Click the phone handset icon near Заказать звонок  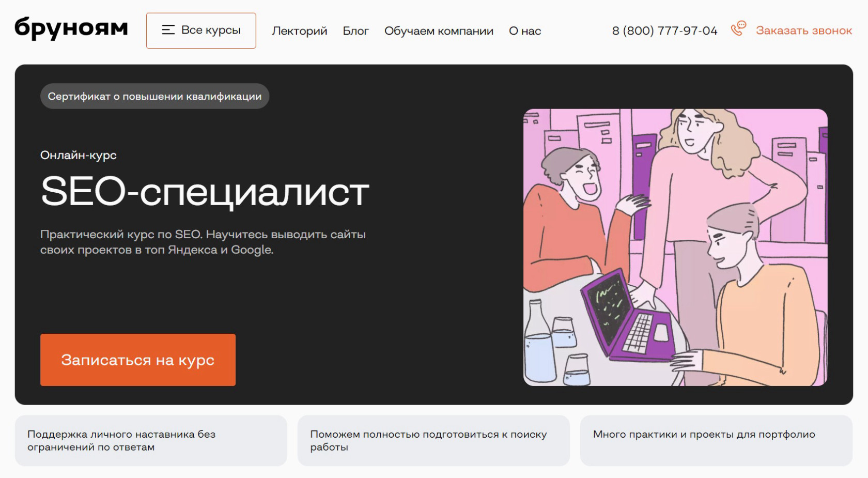click(x=738, y=30)
